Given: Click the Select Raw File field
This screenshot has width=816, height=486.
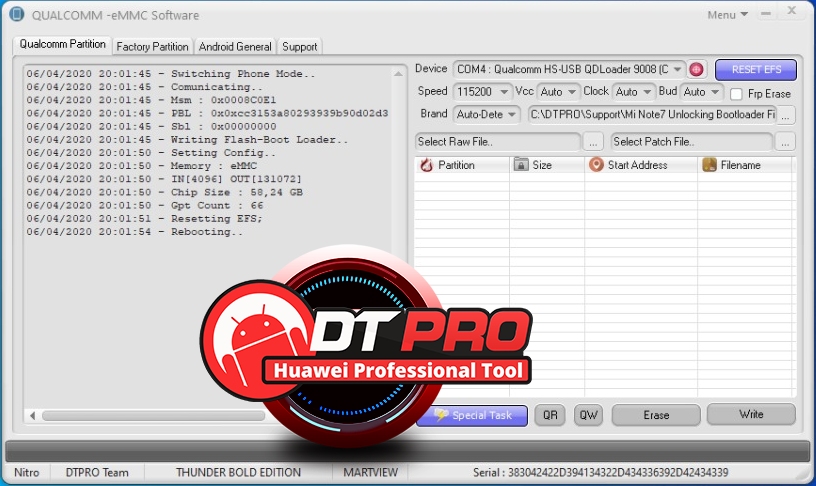Looking at the screenshot, I should 498,142.
